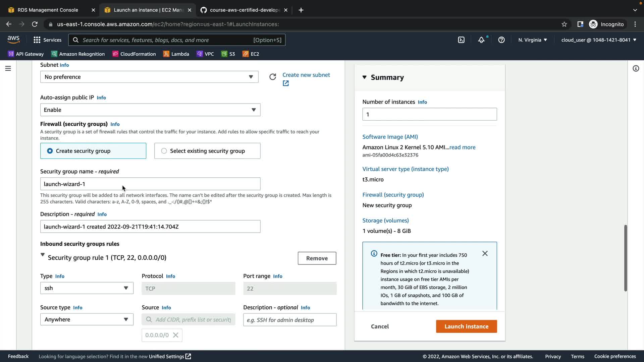Click the subnet refresh icon

pyautogui.click(x=273, y=77)
